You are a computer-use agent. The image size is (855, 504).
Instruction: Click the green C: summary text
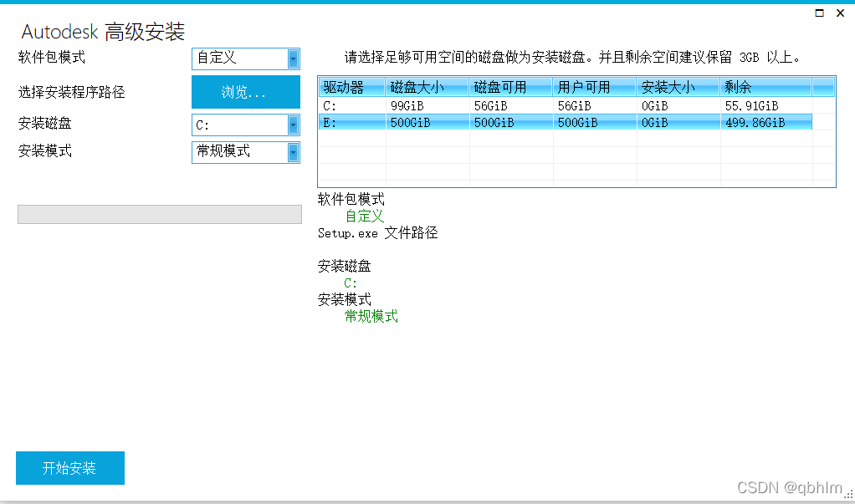click(351, 283)
